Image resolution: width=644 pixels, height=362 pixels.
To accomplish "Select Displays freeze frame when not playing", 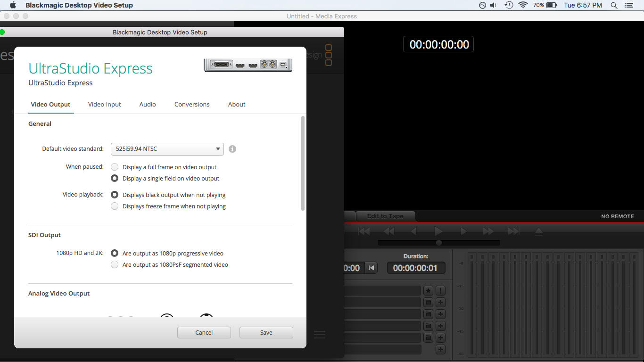I will click(115, 206).
